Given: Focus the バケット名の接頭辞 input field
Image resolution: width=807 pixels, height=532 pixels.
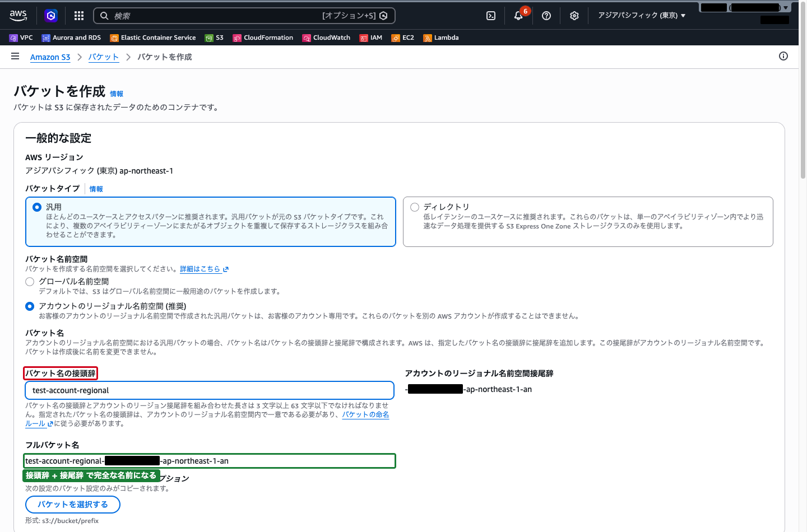Looking at the screenshot, I should pos(210,390).
